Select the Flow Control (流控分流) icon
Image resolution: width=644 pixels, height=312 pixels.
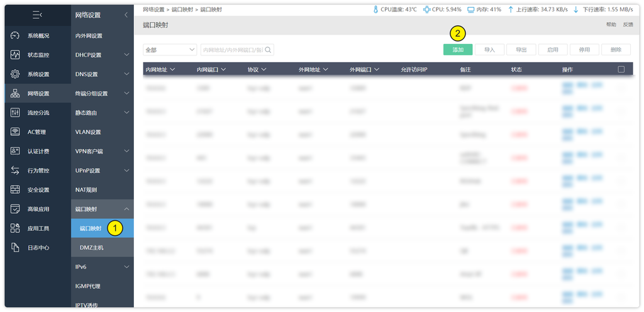(15, 113)
